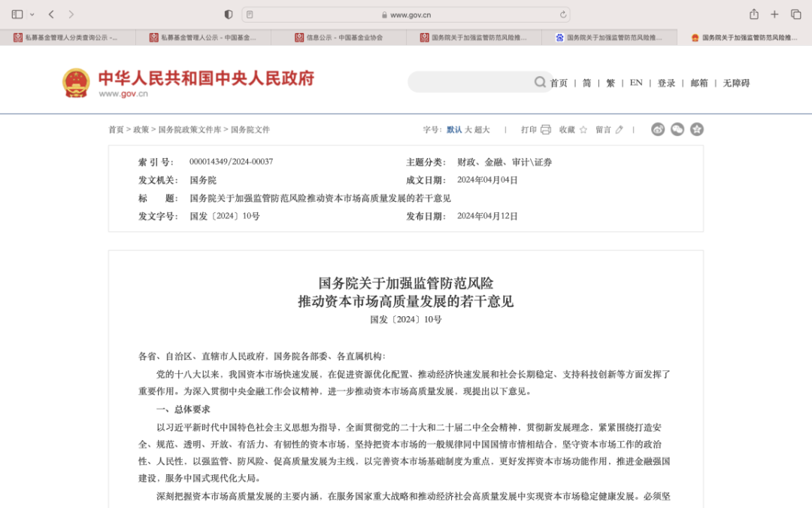Click the 发文机关 value 国务院

coord(203,180)
